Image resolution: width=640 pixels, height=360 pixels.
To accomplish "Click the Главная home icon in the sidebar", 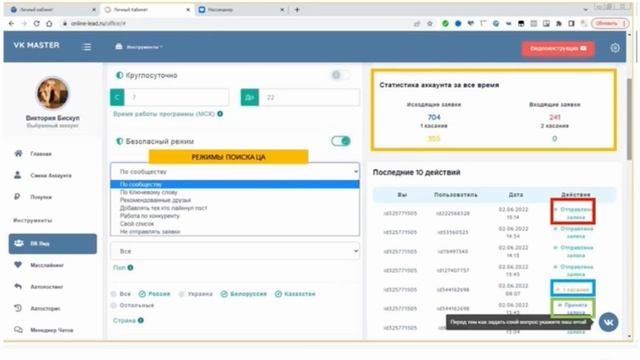I will tap(18, 153).
